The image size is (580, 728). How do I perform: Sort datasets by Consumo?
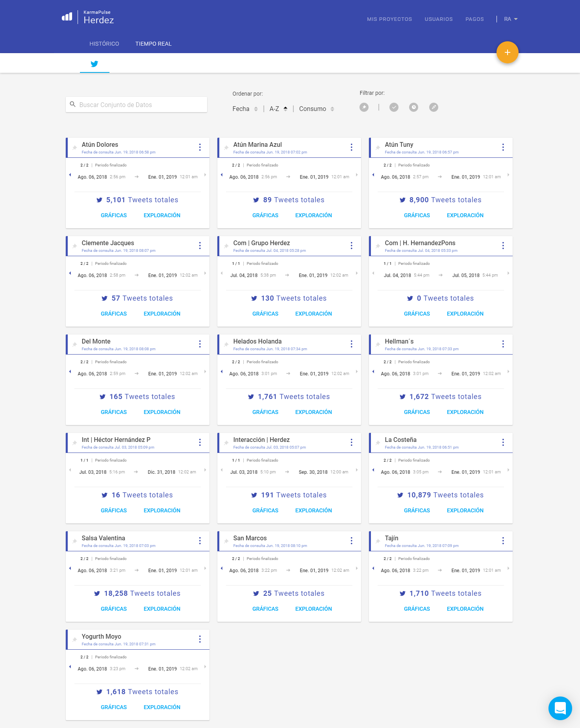(317, 109)
